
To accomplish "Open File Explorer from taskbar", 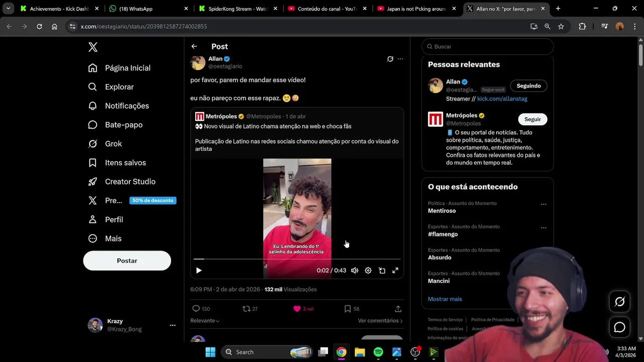I will point(360,352).
